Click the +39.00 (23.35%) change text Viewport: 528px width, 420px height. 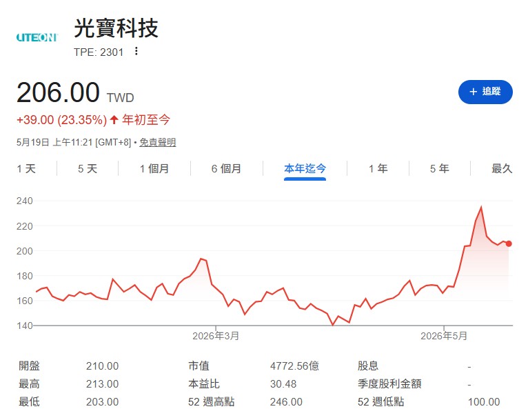[61, 120]
